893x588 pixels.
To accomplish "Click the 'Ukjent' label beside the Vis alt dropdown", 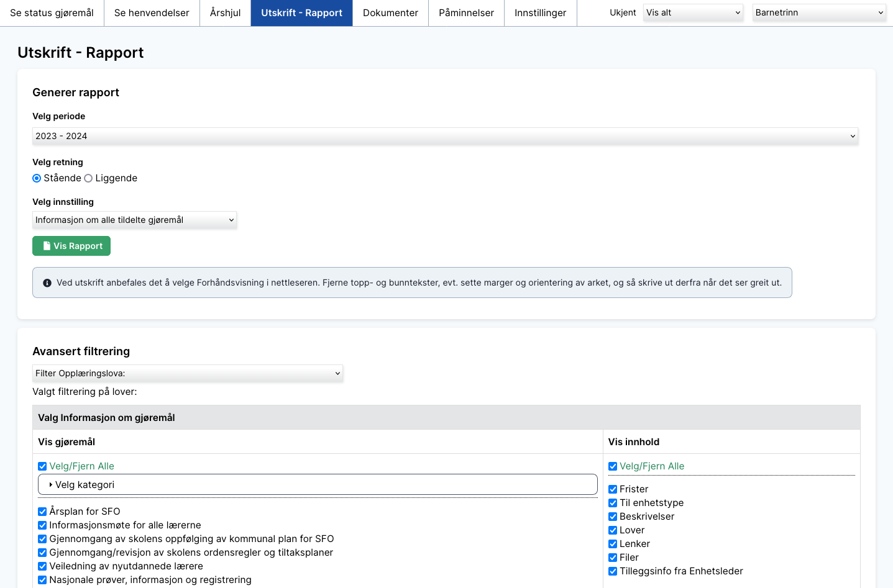I will click(x=623, y=12).
